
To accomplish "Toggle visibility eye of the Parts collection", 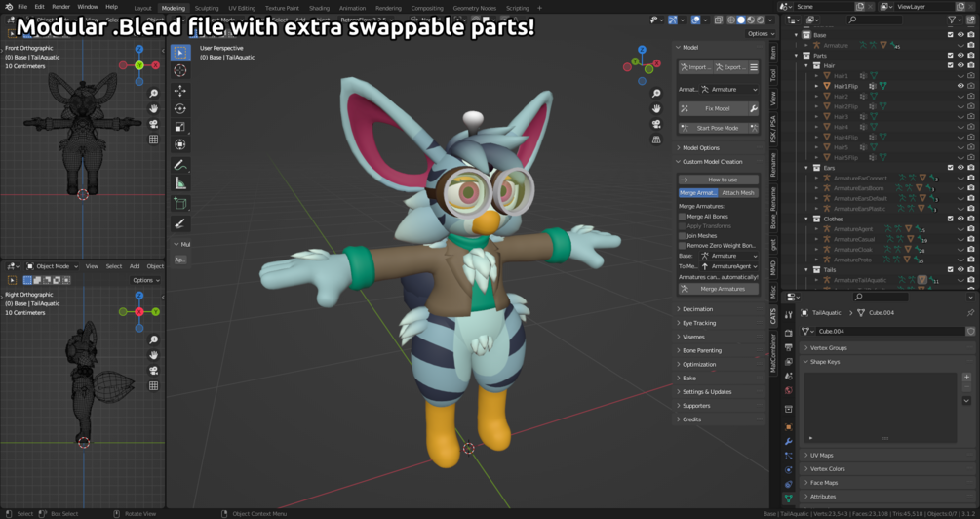I will point(960,56).
